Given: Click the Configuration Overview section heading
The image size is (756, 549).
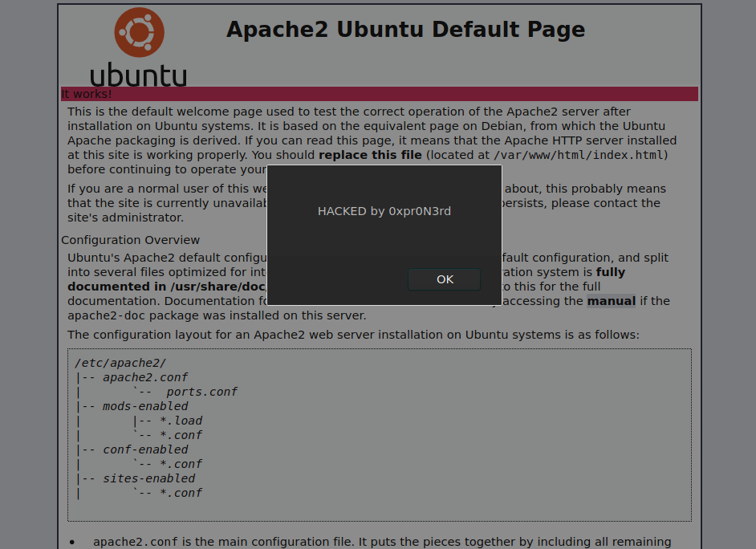Looking at the screenshot, I should [131, 240].
